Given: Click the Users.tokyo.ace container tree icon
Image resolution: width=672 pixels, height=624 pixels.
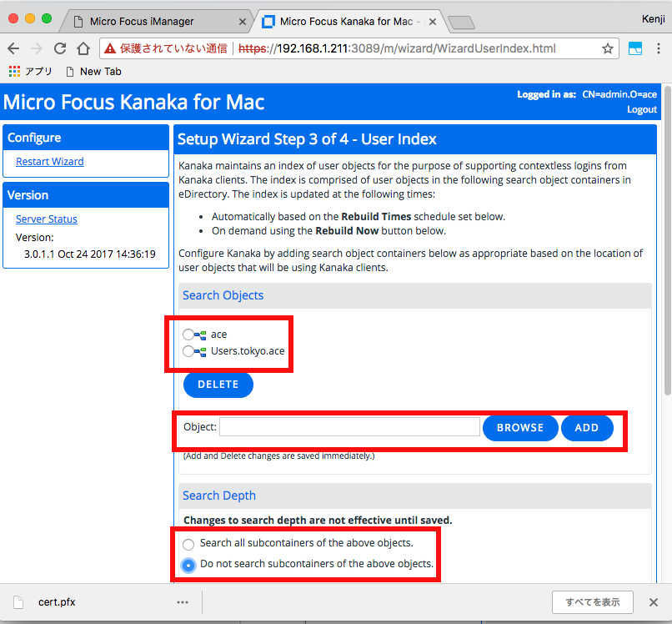Looking at the screenshot, I should [200, 352].
